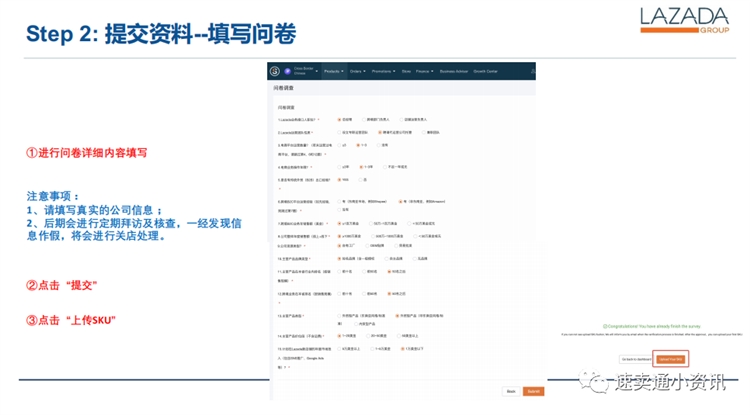Click the purple P account avatar
This screenshot has height=415, width=750.
[x=287, y=71]
